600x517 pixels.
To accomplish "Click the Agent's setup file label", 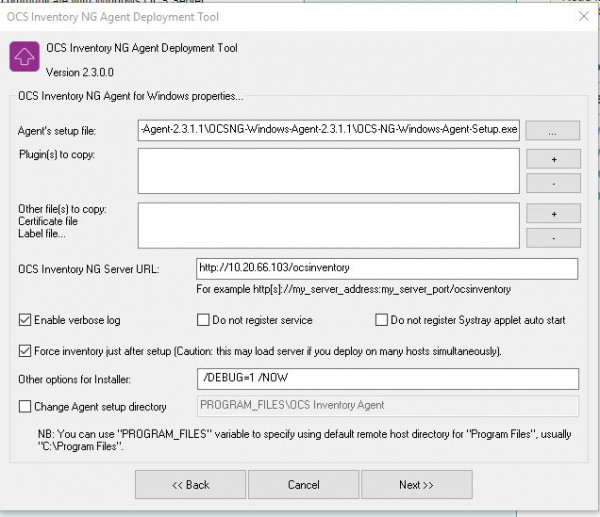I will click(57, 131).
